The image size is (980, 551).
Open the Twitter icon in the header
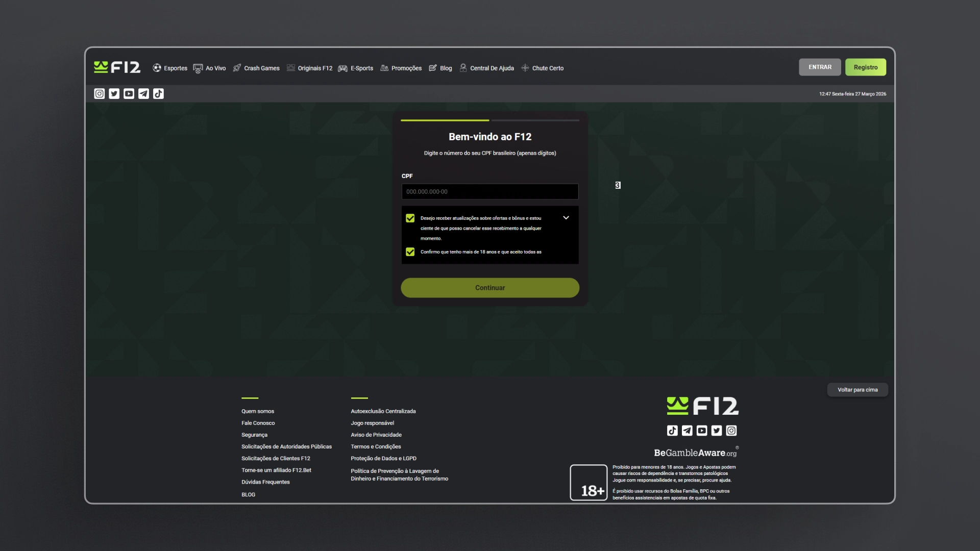point(114,94)
